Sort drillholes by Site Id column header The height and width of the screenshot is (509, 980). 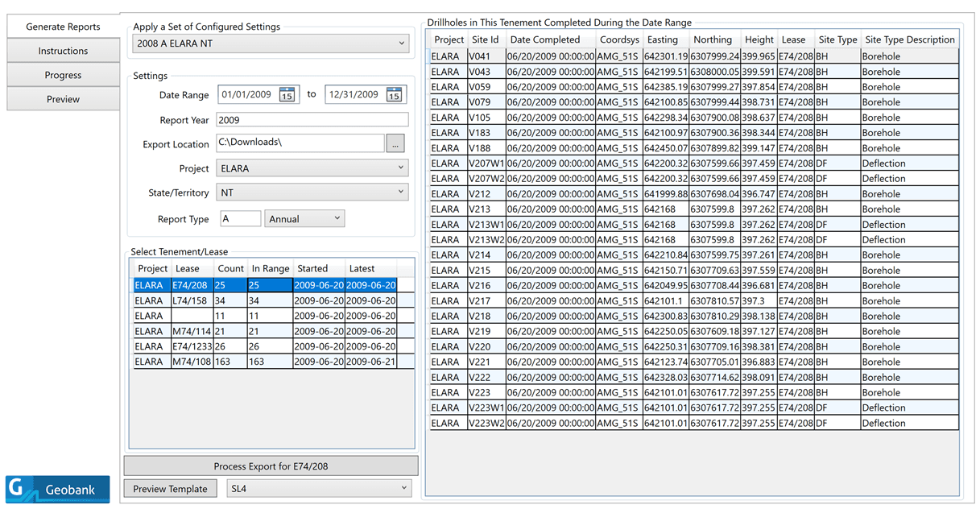tap(485, 39)
